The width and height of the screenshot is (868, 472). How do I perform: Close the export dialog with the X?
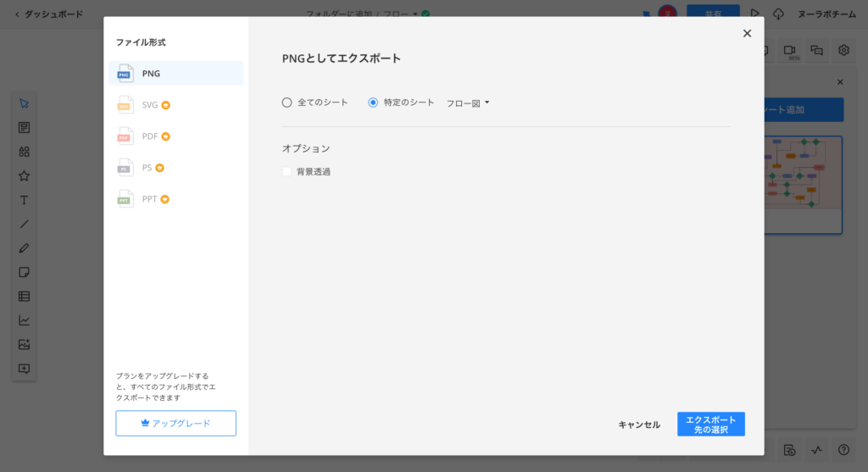coord(747,33)
